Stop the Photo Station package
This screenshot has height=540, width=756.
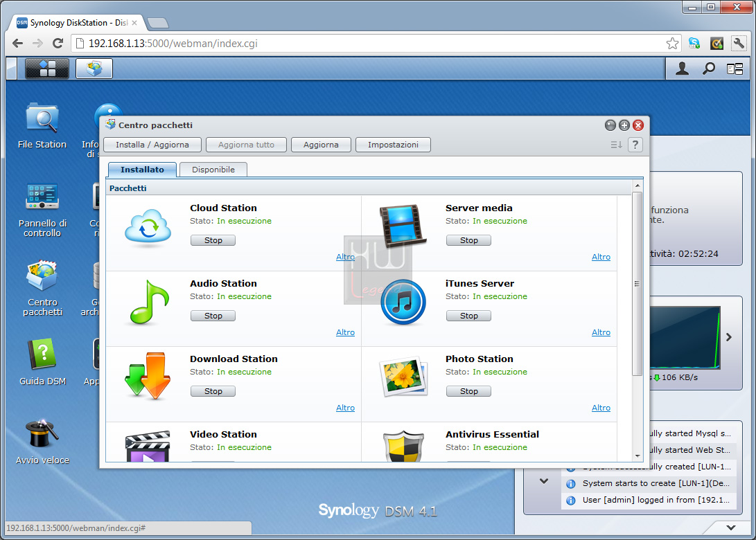point(468,391)
